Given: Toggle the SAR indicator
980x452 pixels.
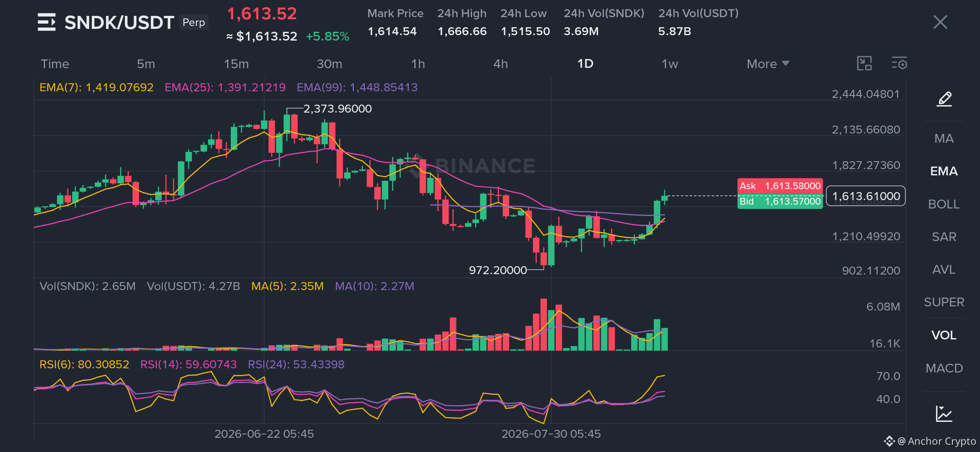Looking at the screenshot, I should tap(944, 236).
